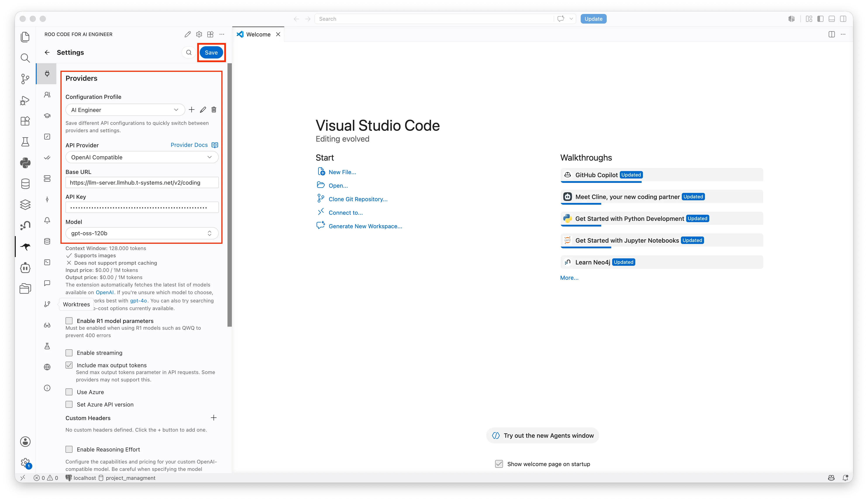Screen dimensions: 868x501
Task: Open the Configuration Profile dropdown
Action: click(x=125, y=110)
